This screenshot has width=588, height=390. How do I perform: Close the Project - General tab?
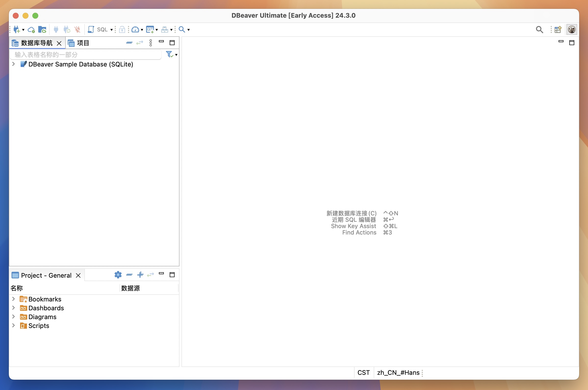[x=78, y=275]
